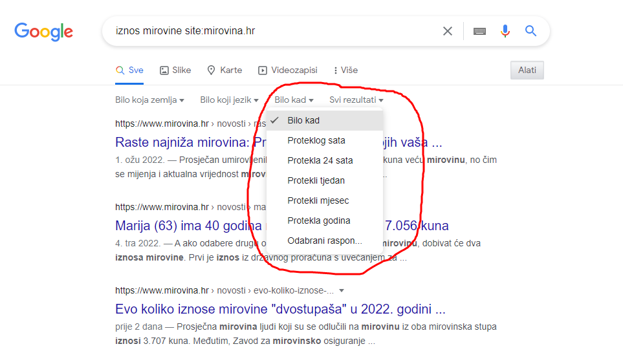Image resolution: width=623 pixels, height=364 pixels.
Task: Click the '4. tra 2022.' snippet date
Action: point(138,243)
